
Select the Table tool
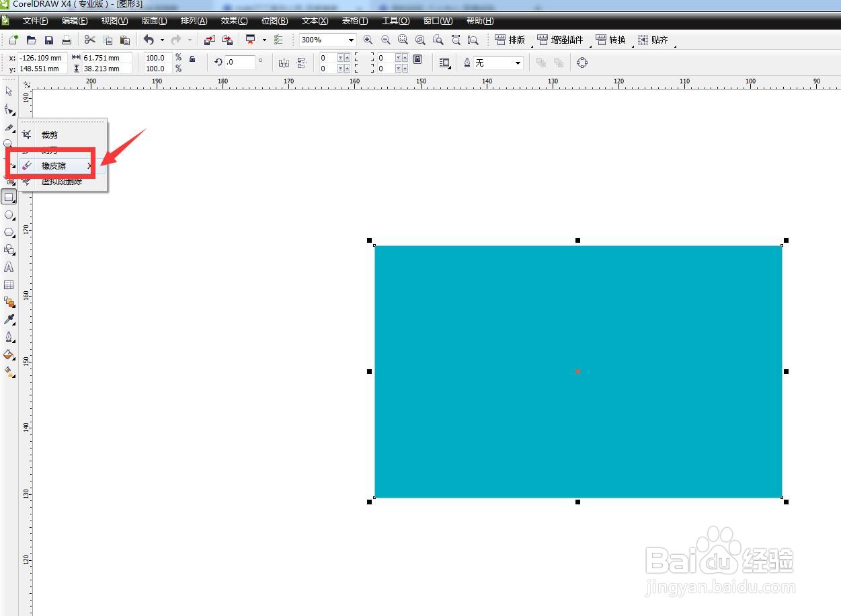coord(9,284)
